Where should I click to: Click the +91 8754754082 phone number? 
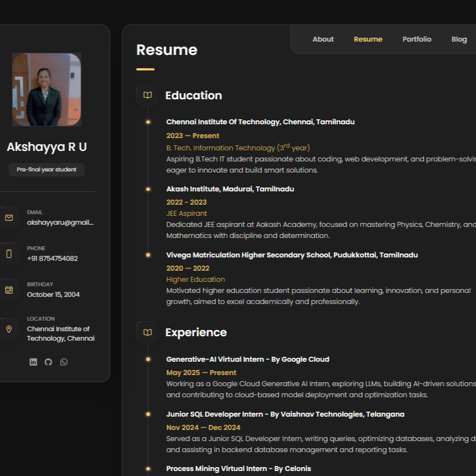(52, 259)
